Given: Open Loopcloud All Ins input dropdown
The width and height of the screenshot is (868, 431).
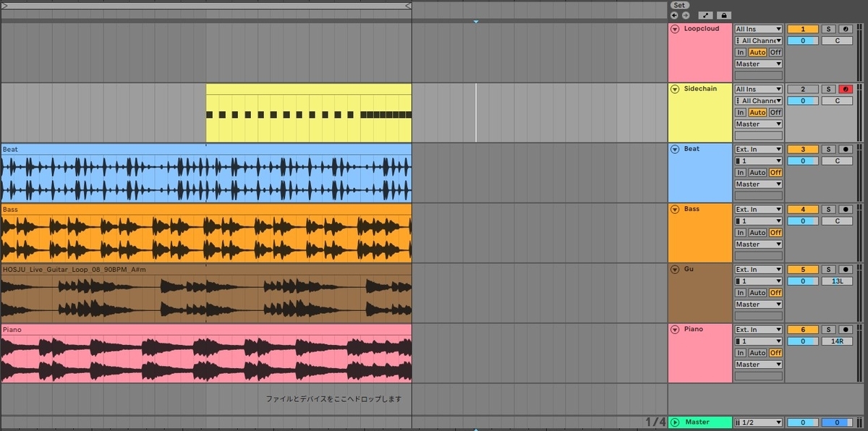Looking at the screenshot, I should point(759,29).
